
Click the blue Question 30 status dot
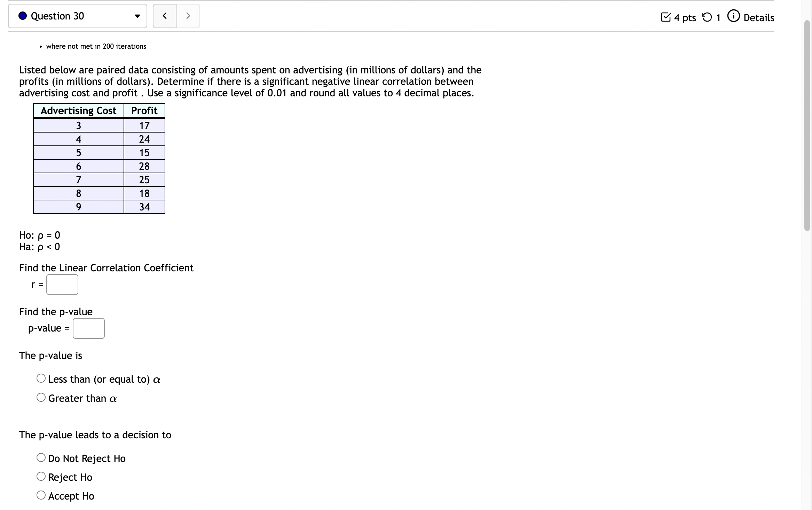(x=23, y=16)
